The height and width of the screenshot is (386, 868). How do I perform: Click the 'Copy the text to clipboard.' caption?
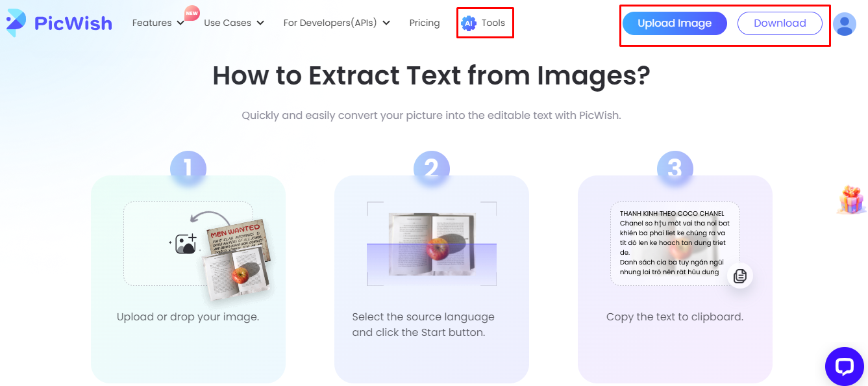pyautogui.click(x=675, y=317)
